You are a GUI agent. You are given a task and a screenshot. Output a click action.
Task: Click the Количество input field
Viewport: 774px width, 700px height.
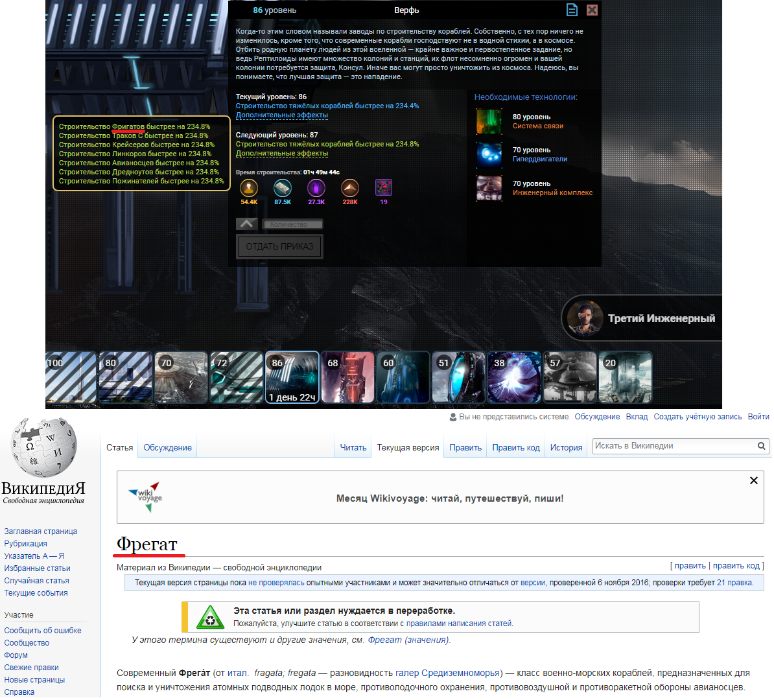[292, 224]
